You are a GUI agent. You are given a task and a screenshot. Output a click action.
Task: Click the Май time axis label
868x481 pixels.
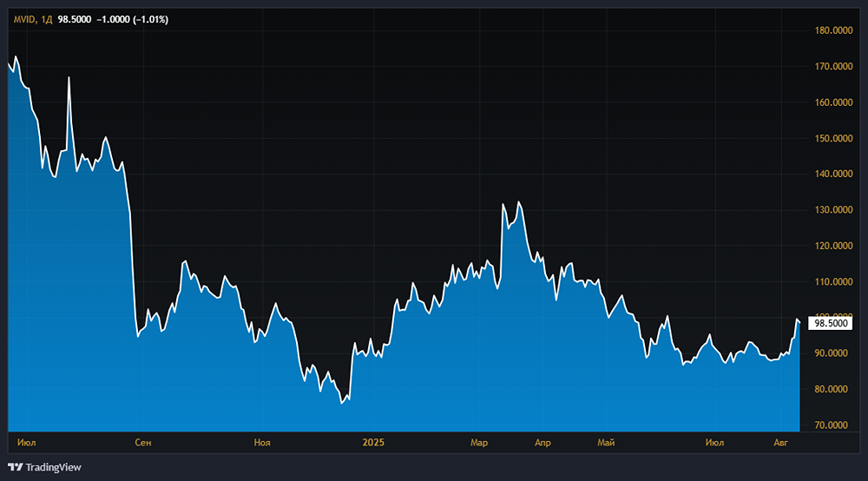coord(606,442)
